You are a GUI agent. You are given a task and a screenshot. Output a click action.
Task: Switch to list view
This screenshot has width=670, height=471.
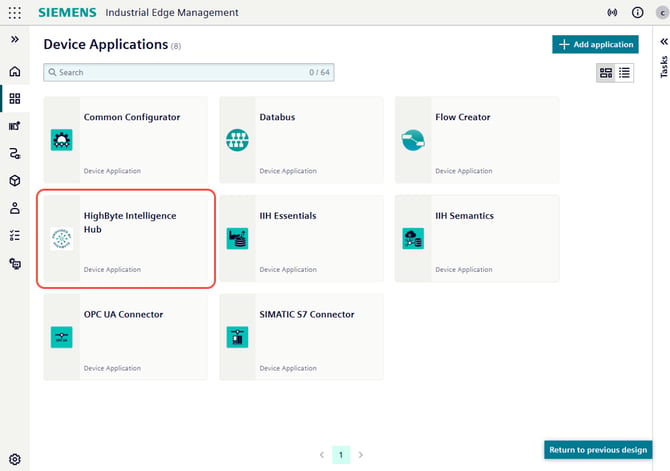(624, 73)
